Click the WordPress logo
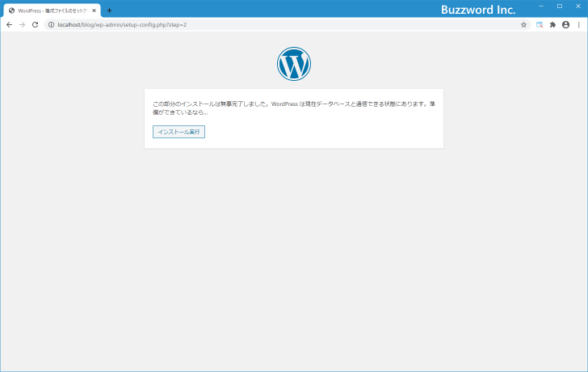The height and width of the screenshot is (372, 588). pos(294,64)
